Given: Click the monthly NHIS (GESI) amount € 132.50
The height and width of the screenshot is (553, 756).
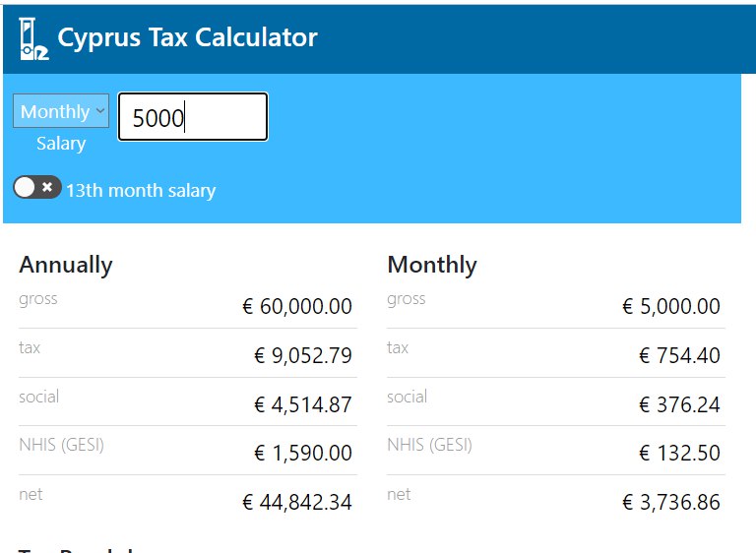Looking at the screenshot, I should (x=679, y=454).
